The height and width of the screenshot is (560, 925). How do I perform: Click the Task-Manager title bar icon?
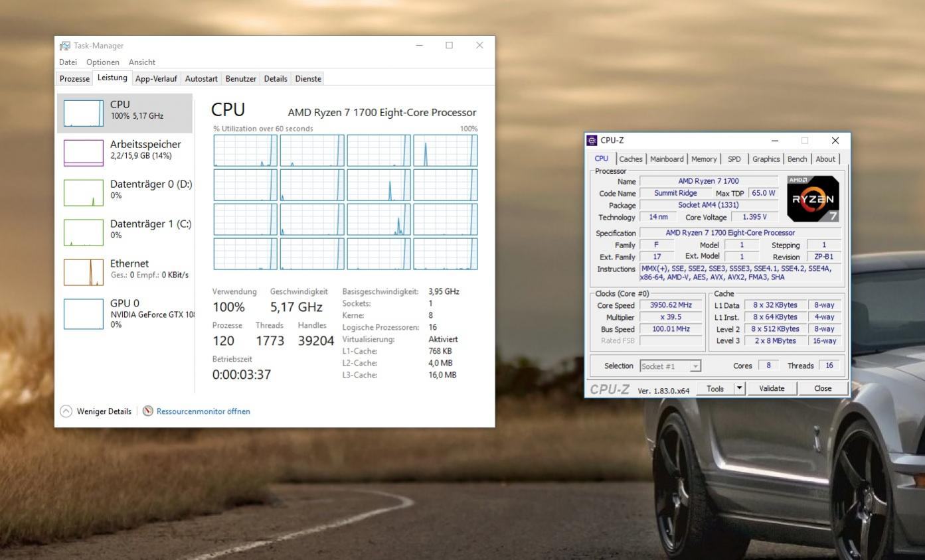[65, 46]
